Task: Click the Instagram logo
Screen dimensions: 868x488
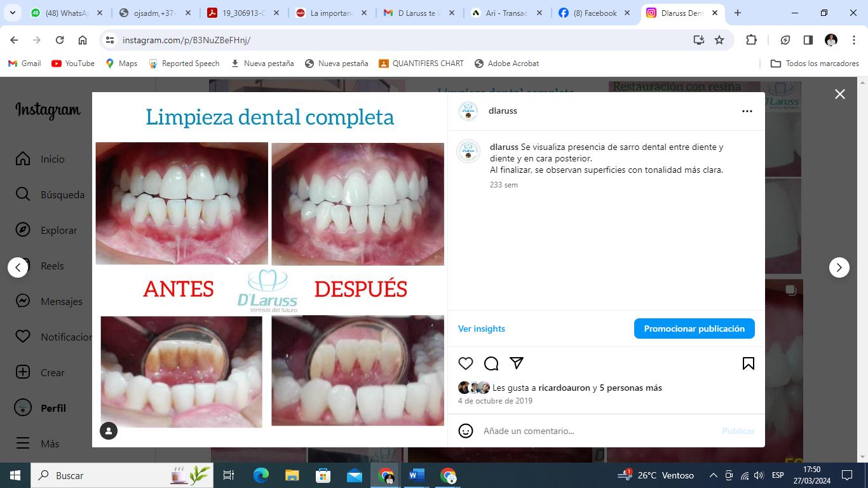Action: pos(48,111)
